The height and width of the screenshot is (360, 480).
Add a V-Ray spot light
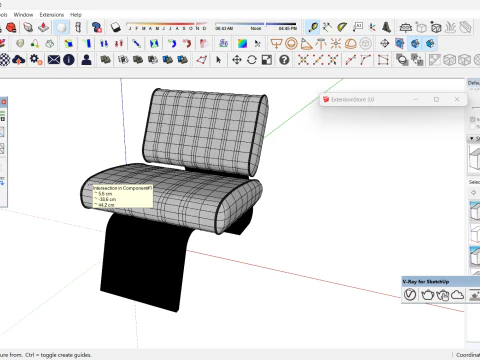306,43
